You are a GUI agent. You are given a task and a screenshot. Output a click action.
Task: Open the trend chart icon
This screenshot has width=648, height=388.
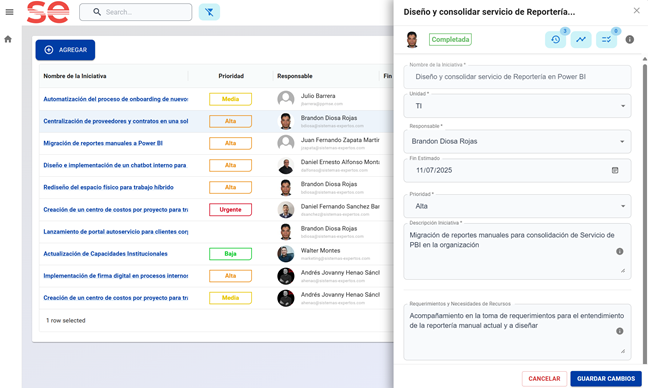[581, 40]
